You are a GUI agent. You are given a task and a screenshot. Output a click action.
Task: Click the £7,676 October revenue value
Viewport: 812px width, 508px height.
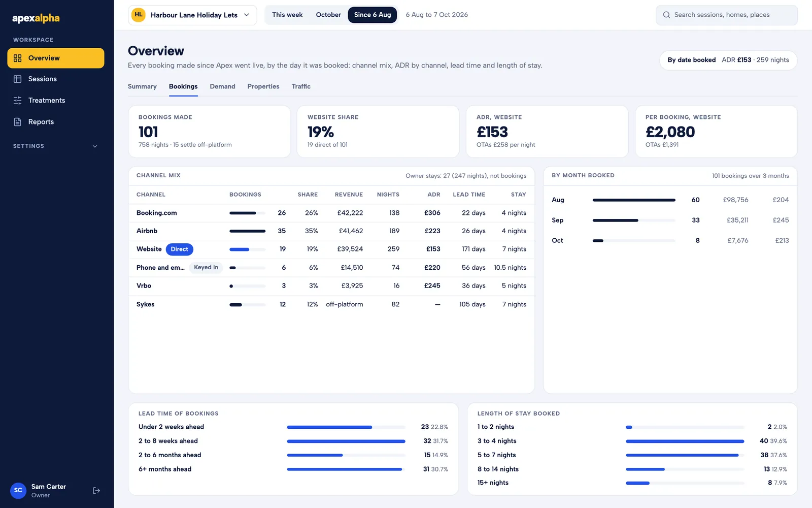[x=738, y=240]
